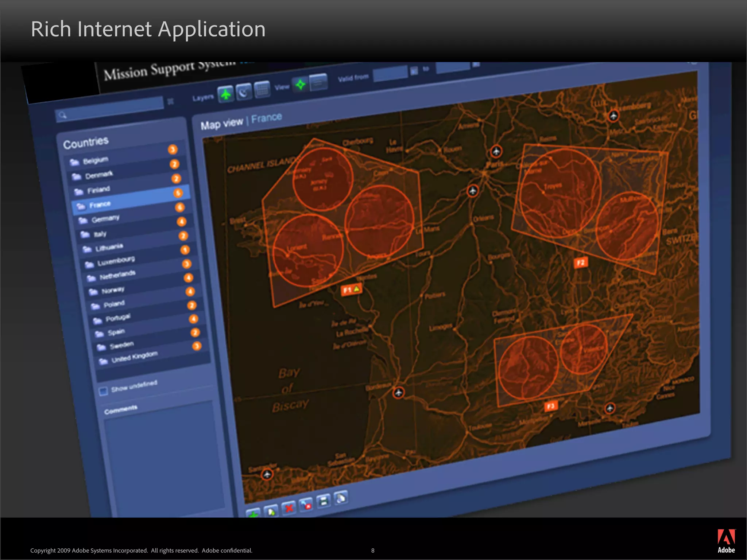Toggle the aircraft layer button
Screen dimensions: 747x560
coord(226,95)
